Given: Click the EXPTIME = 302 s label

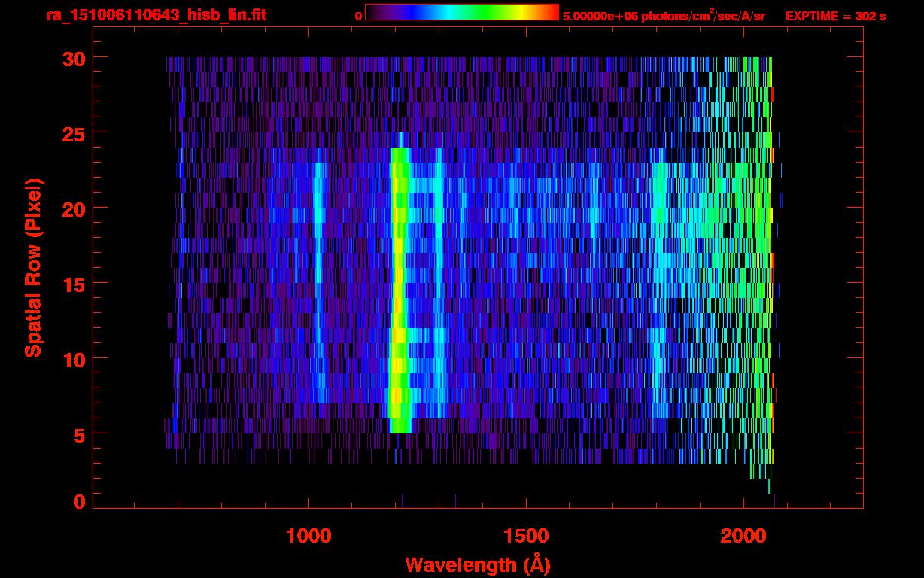Looking at the screenshot, I should 835,16.
